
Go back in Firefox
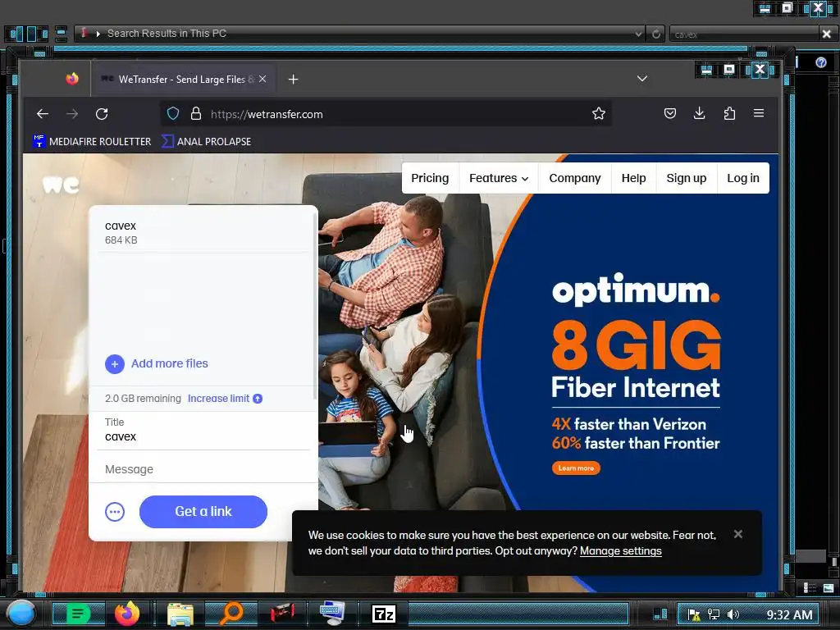tap(43, 114)
